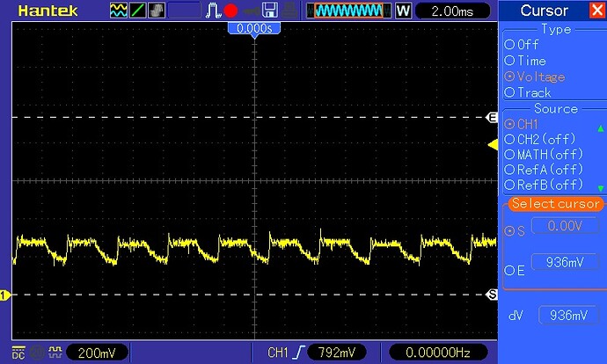Click the yellow trigger level arrow
607x364 pixels.
pyautogui.click(x=493, y=145)
